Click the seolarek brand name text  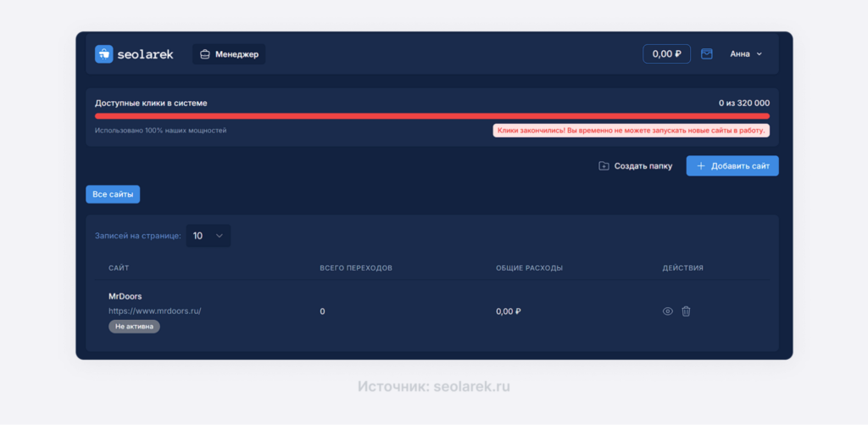[x=147, y=54]
